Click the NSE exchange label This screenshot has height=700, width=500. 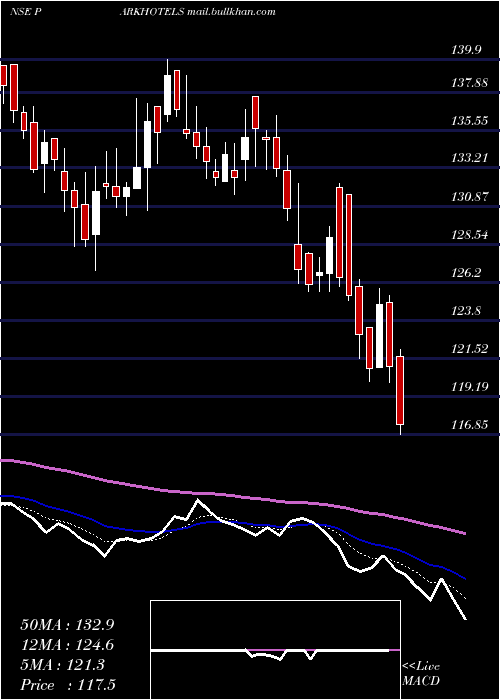(20, 12)
